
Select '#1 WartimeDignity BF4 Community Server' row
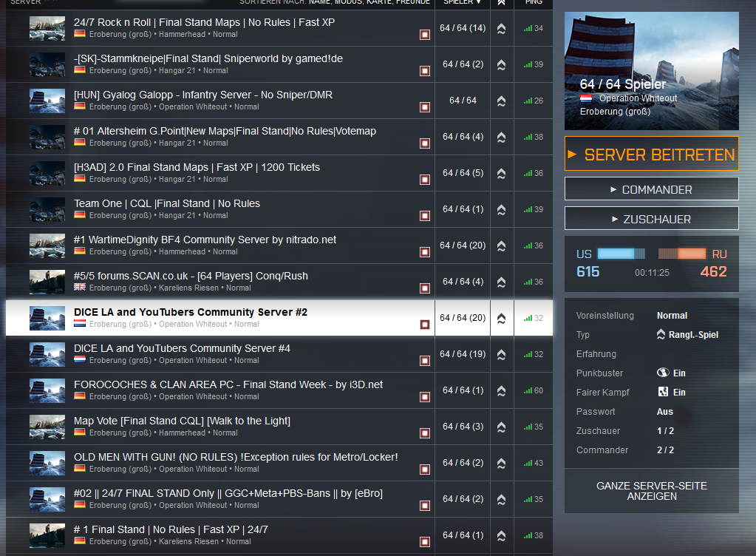279,245
